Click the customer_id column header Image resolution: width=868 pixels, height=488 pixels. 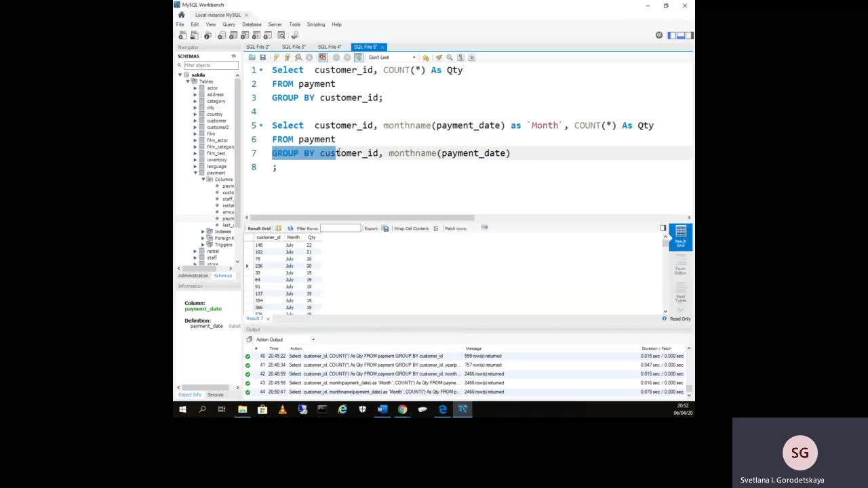(269, 237)
